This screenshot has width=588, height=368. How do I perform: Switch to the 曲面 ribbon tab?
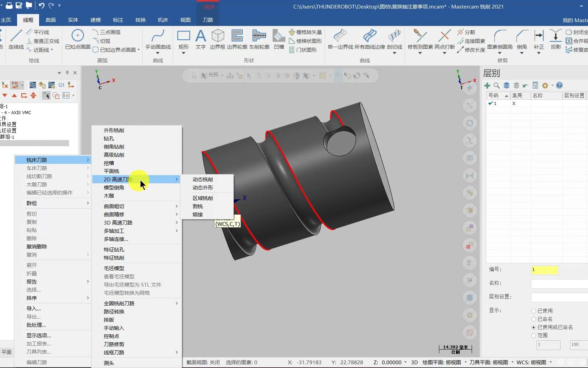click(51, 20)
